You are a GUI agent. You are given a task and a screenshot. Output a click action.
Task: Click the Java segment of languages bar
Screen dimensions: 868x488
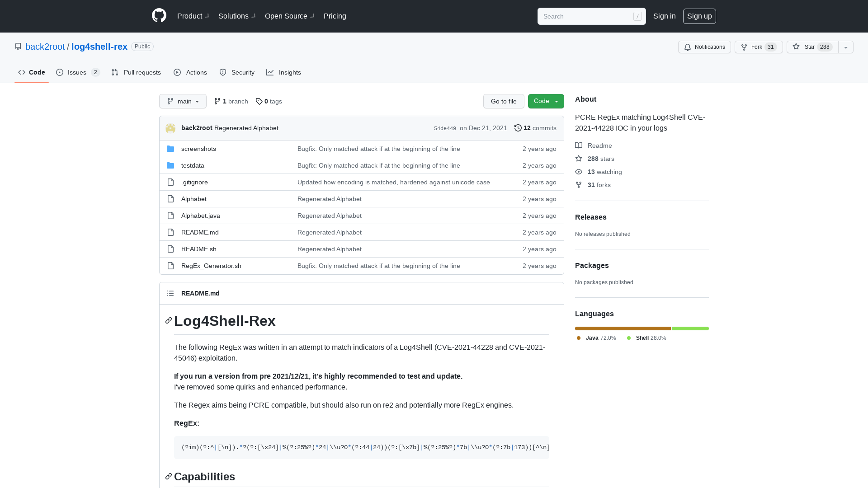pyautogui.click(x=623, y=328)
